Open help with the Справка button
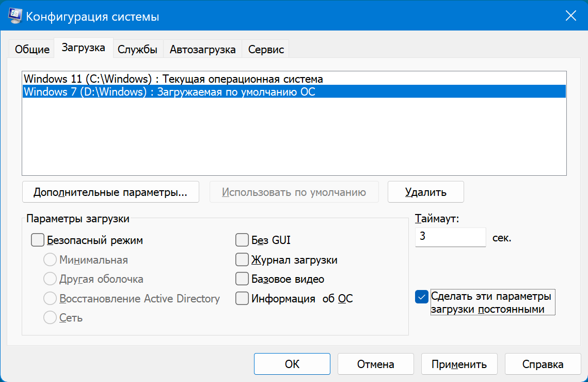 coord(543,364)
